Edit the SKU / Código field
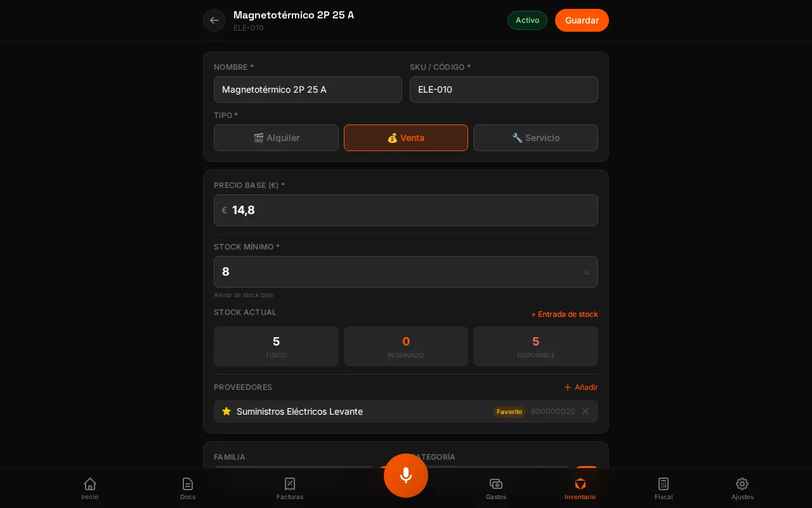Viewport: 812px width, 508px height. point(504,90)
